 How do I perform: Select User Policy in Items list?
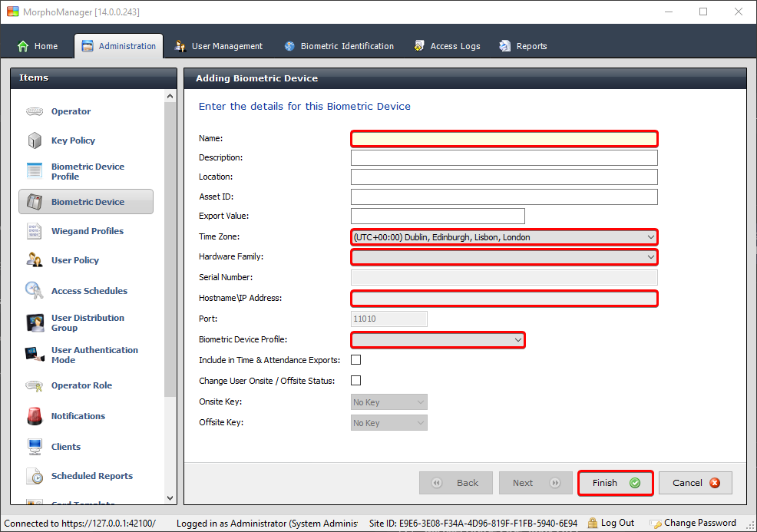coord(86,260)
